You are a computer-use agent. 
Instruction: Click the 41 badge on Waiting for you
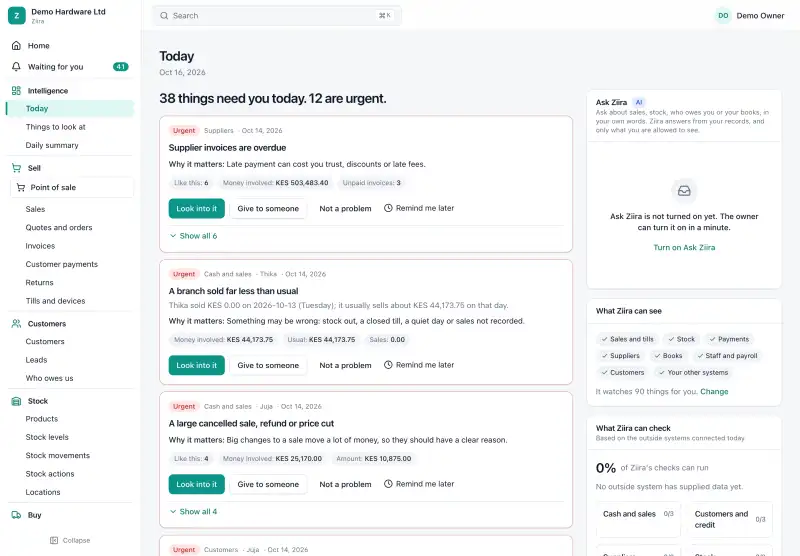point(120,67)
